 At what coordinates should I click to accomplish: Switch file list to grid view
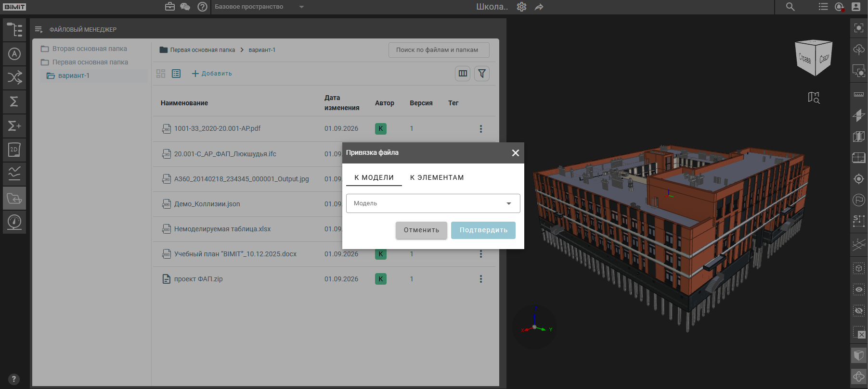tap(161, 74)
